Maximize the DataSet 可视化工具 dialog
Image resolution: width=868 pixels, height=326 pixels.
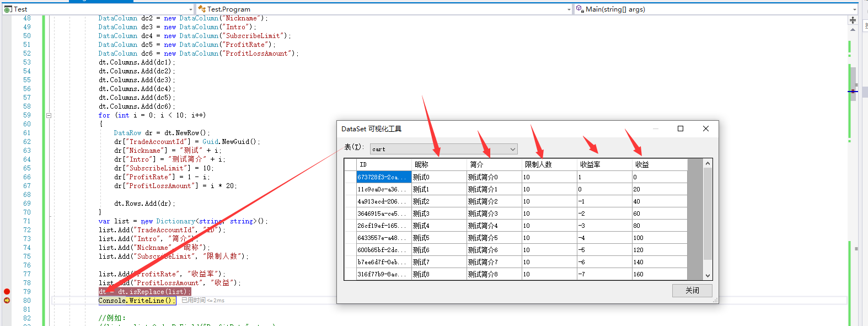[x=681, y=129]
